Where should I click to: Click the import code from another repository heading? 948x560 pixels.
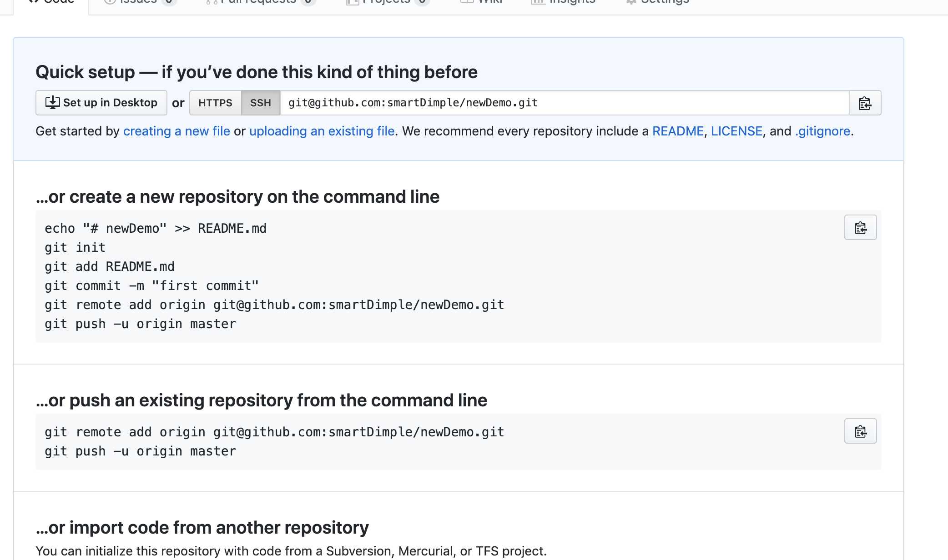pos(202,527)
